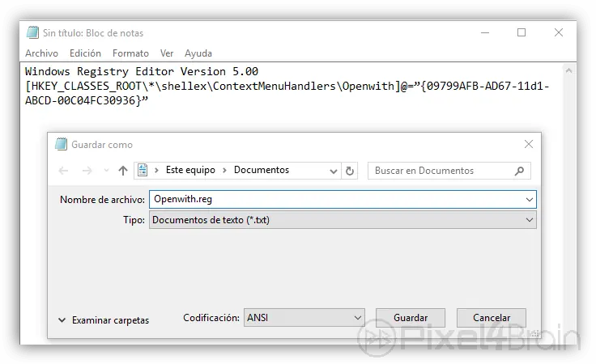The image size is (596, 364).
Task: Open the Codificación dropdown set to ANSI
Action: 304,318
